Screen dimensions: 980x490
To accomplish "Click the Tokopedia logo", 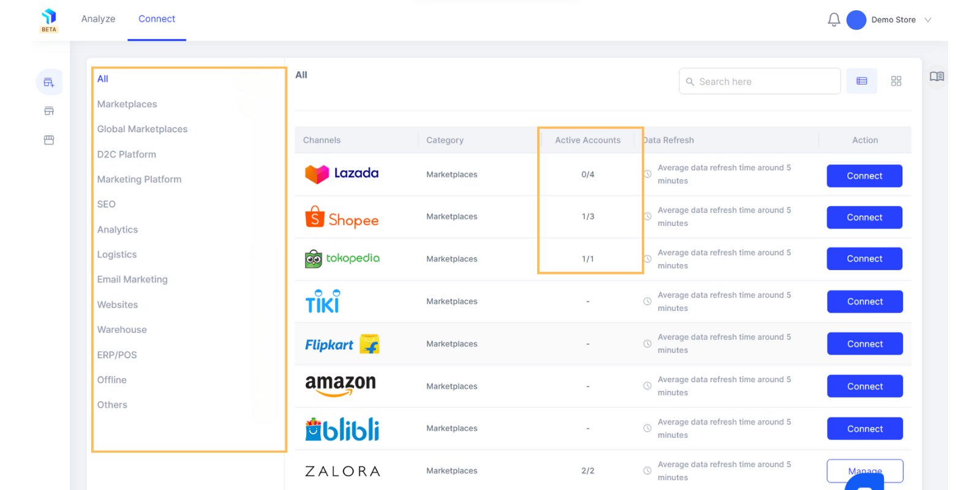I will [342, 258].
